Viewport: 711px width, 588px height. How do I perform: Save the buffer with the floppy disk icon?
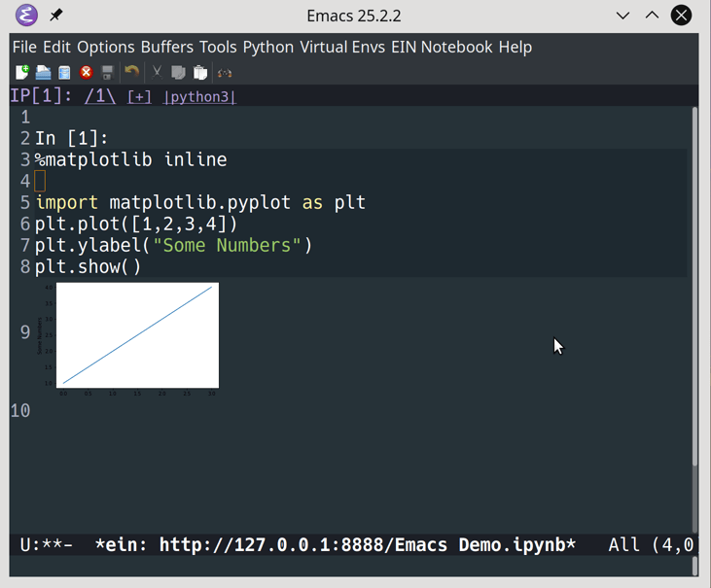tap(107, 73)
